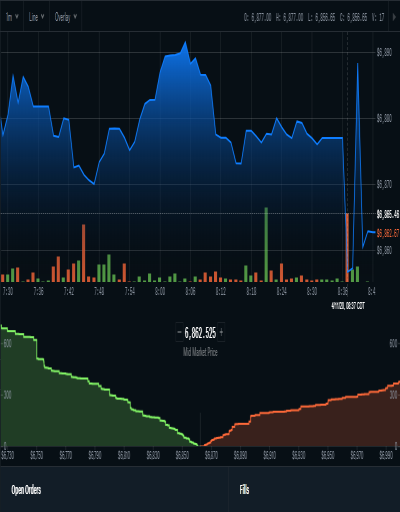The height and width of the screenshot is (512, 400).
Task: Click the $6,970 depth chart axis label
Action: [x=357, y=455]
